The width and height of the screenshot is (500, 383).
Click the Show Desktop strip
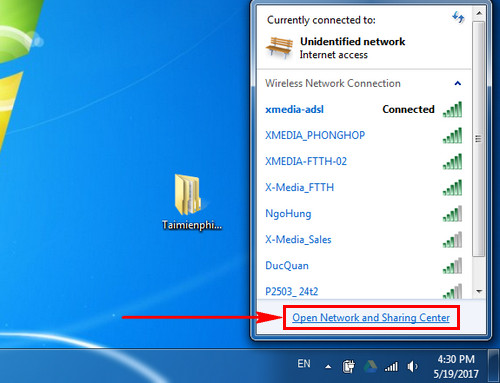click(x=493, y=366)
